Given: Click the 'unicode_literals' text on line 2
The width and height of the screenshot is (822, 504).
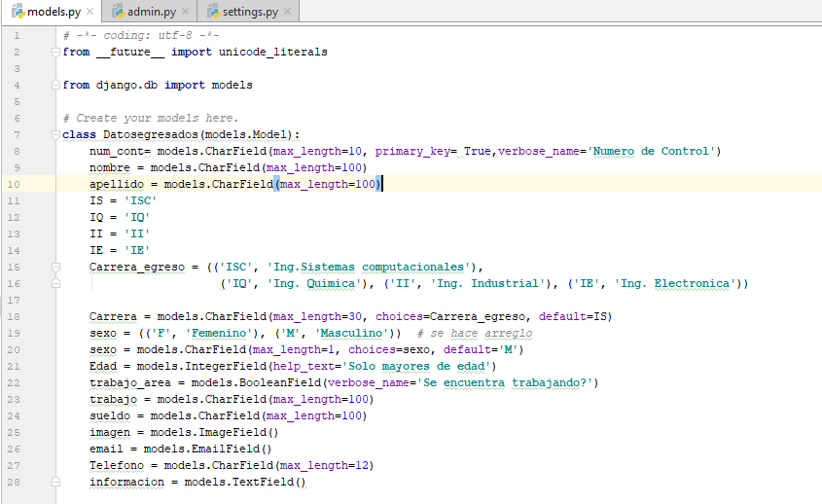Looking at the screenshot, I should (273, 52).
